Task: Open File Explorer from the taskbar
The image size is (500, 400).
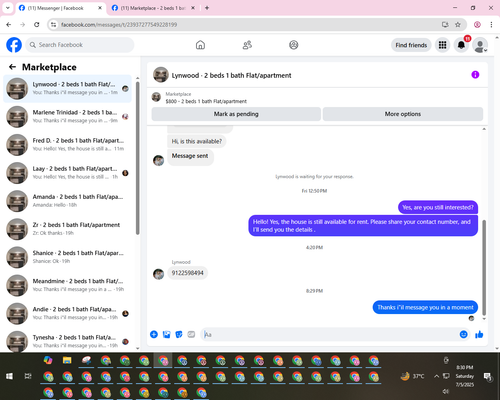Action: (67, 360)
